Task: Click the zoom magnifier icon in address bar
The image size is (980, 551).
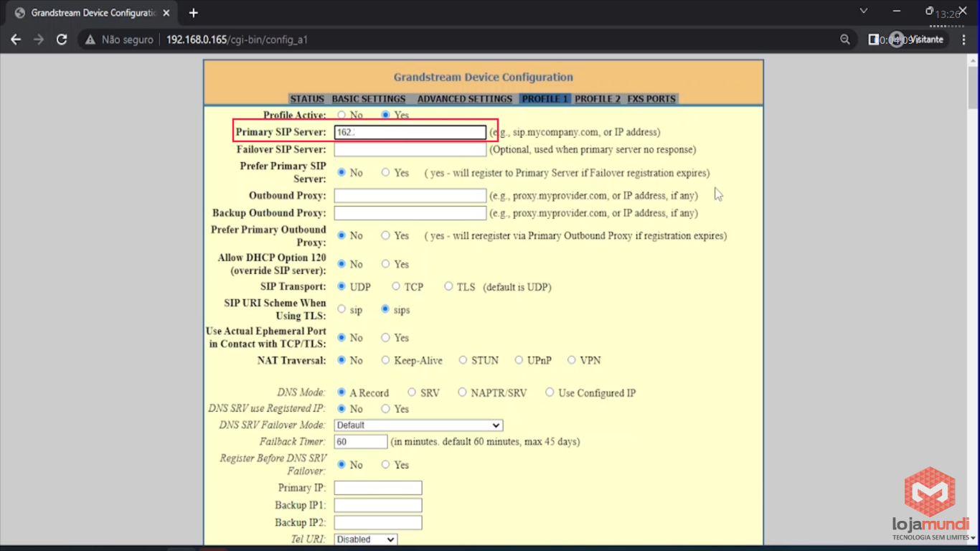Action: 845,39
